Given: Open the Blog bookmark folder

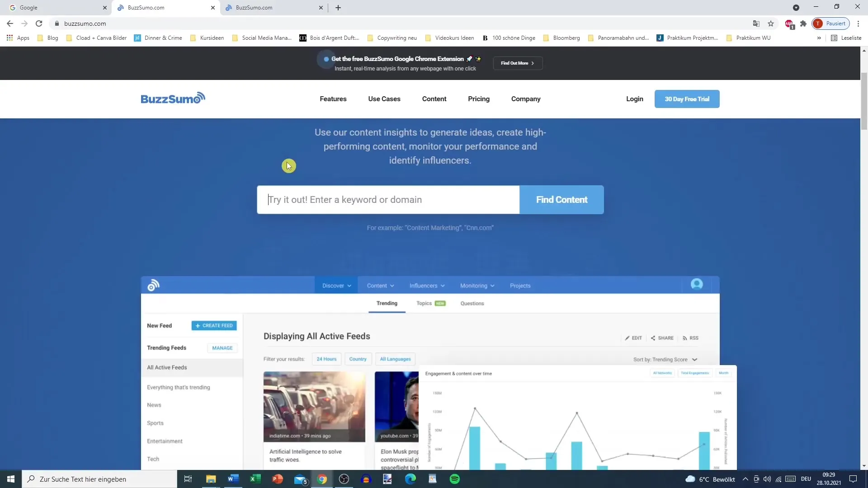Looking at the screenshot, I should coord(48,38).
